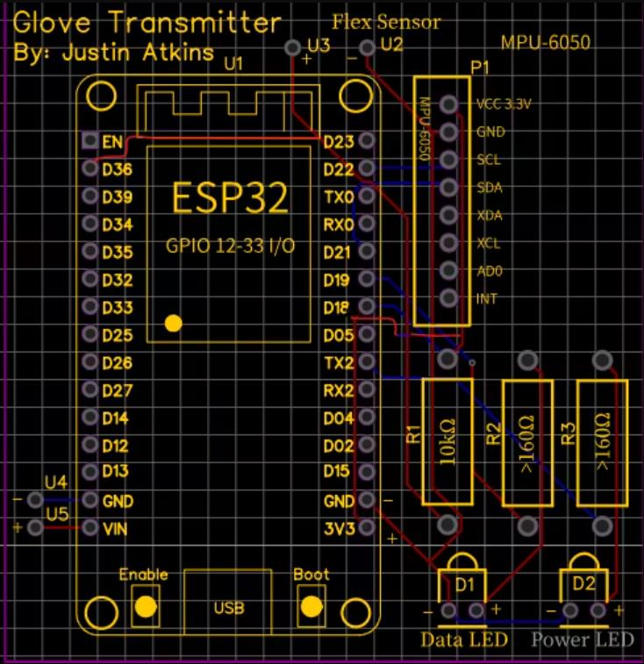Select the D25 pin pad

pyautogui.click(x=89, y=334)
